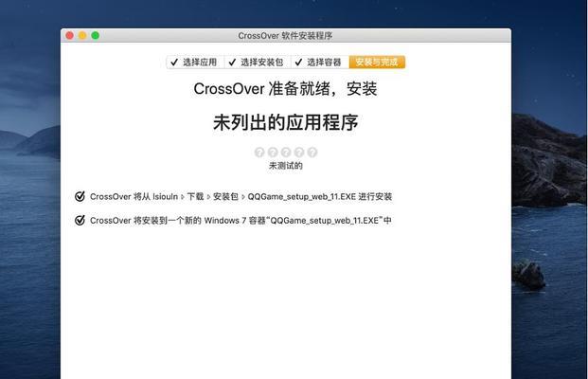Image resolution: width=588 pixels, height=379 pixels.
Task: Click the check circle before the install source line
Action: [80, 196]
